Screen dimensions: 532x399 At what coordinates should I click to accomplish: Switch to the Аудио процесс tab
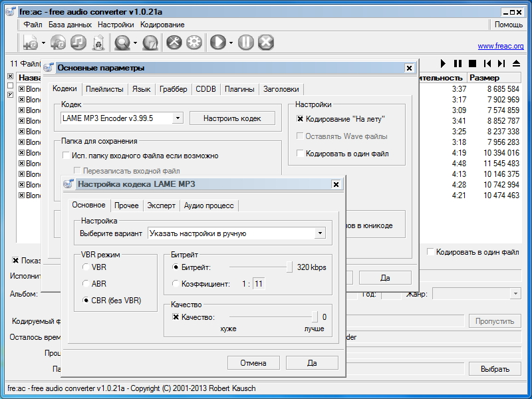pos(209,205)
